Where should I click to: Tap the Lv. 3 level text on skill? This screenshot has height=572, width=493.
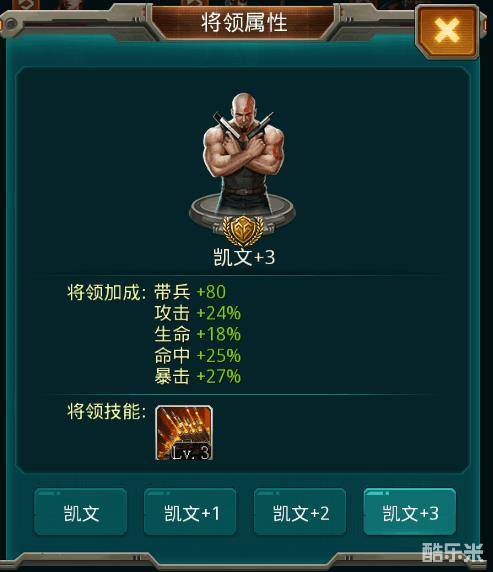click(190, 453)
